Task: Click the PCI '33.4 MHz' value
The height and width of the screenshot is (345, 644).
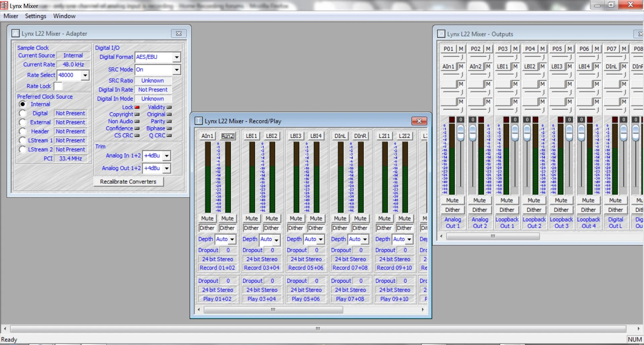Action: pyautogui.click(x=70, y=158)
